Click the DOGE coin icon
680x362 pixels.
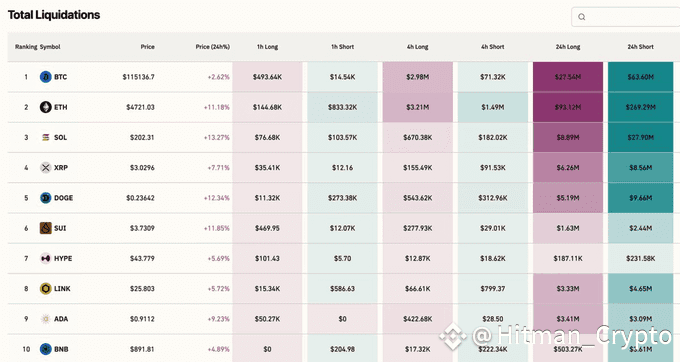(46, 198)
